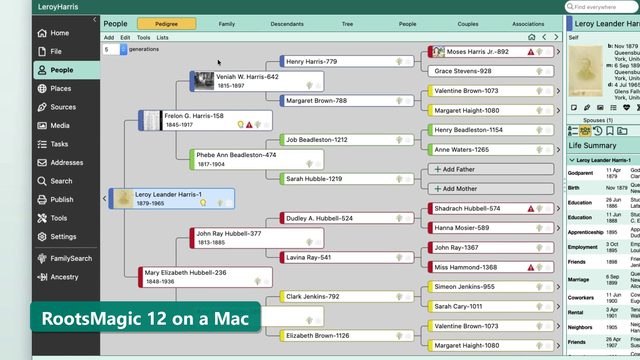Select Veniah W. Harris-642 box
This screenshot has height=360, width=640.
(x=257, y=81)
